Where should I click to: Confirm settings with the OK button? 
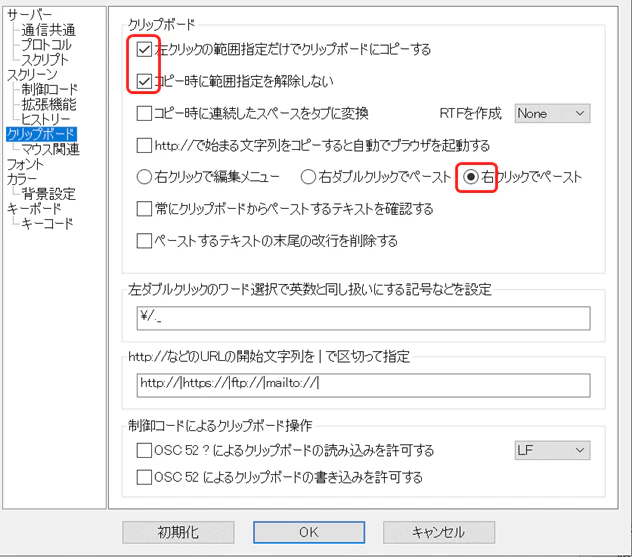point(309,532)
